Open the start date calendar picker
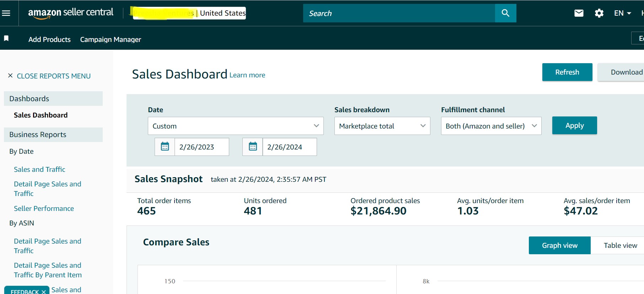This screenshot has height=294, width=644. 165,147
